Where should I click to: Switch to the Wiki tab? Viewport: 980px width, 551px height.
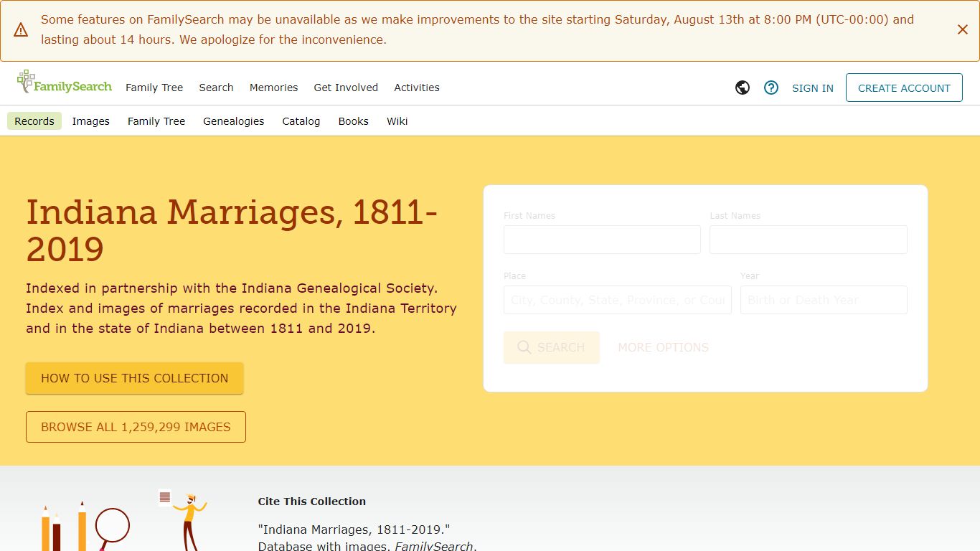pyautogui.click(x=397, y=121)
